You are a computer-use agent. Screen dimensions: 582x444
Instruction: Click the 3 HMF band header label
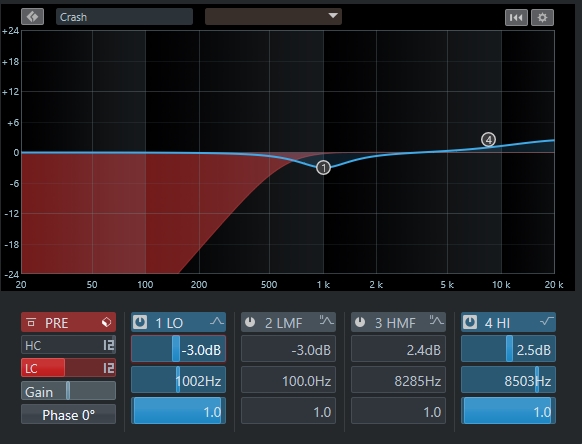(395, 323)
